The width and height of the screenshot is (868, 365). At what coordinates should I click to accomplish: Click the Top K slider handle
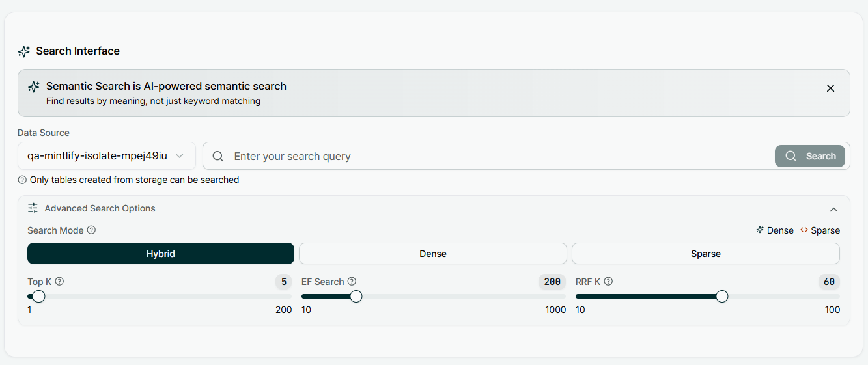click(x=38, y=297)
